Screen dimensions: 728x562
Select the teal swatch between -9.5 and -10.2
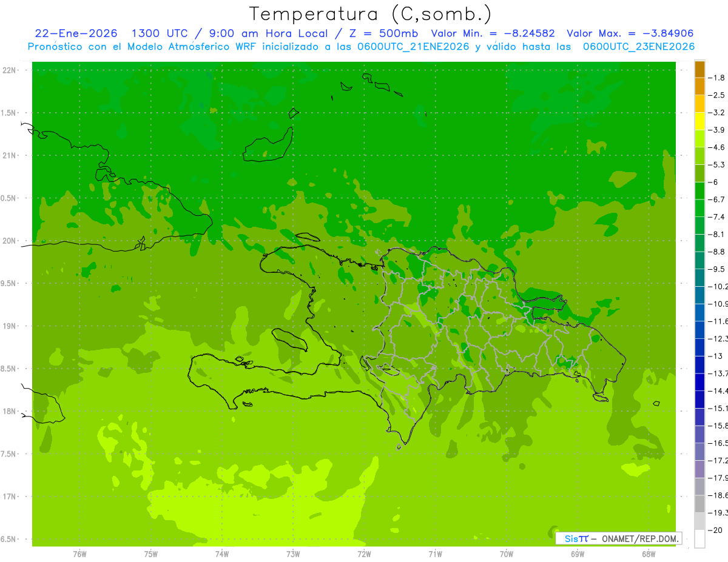click(x=699, y=278)
